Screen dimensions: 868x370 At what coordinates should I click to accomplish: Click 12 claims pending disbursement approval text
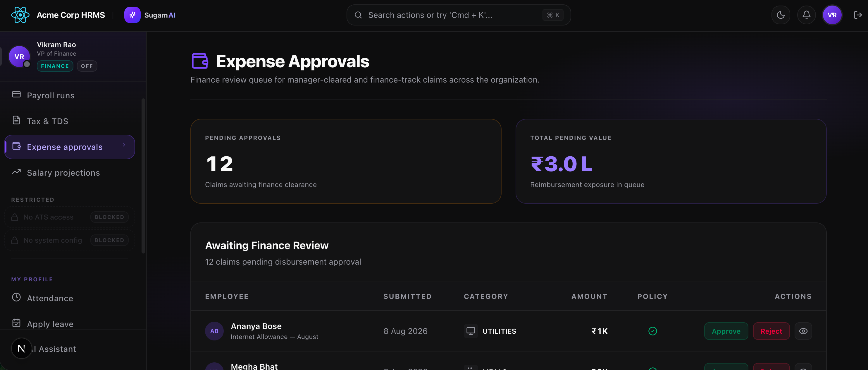[x=283, y=262]
